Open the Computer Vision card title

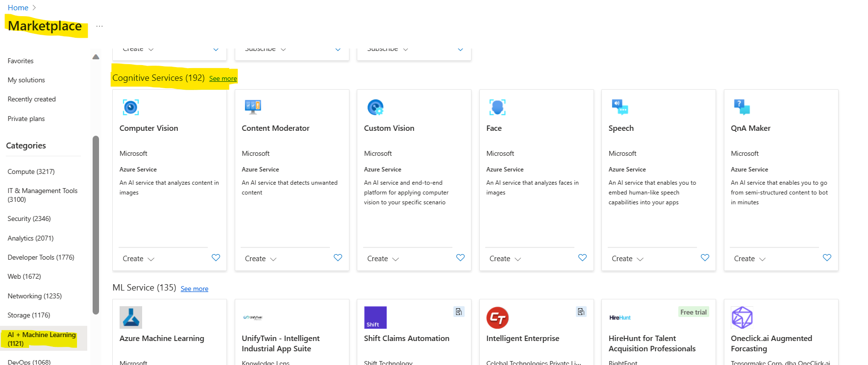point(149,128)
